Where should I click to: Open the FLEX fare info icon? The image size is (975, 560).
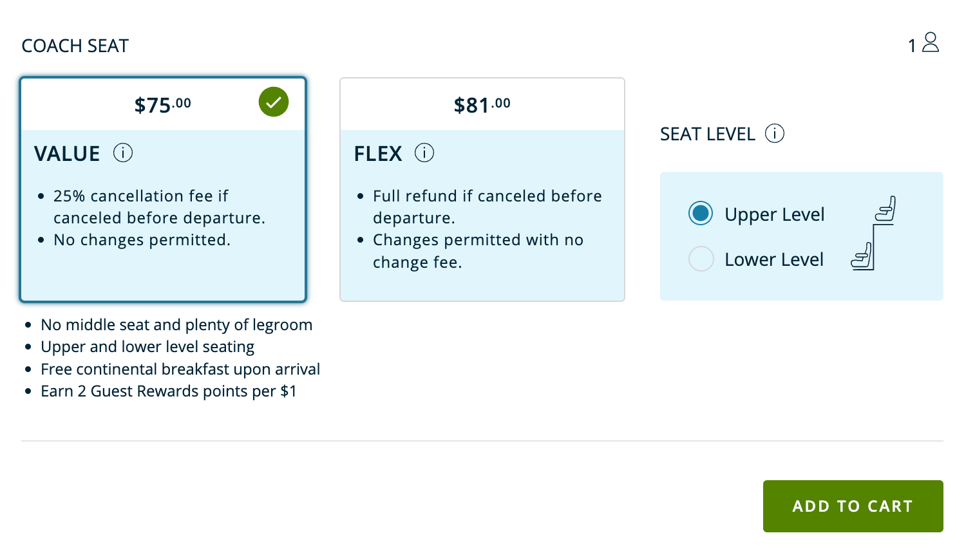click(x=424, y=153)
